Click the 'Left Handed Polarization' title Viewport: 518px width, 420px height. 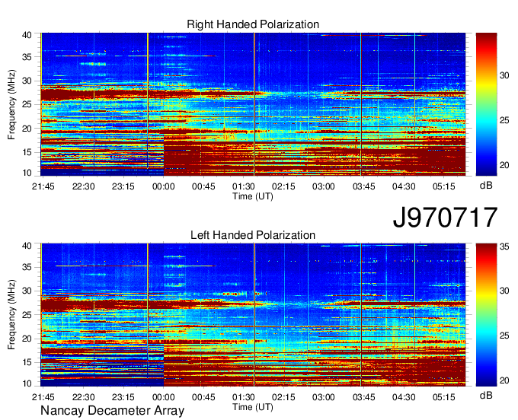point(253,235)
